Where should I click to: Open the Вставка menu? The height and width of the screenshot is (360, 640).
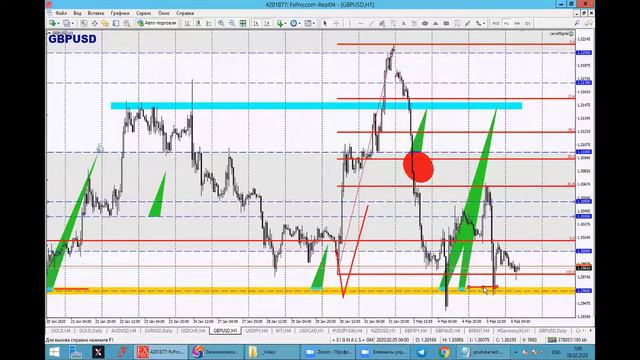pos(96,13)
